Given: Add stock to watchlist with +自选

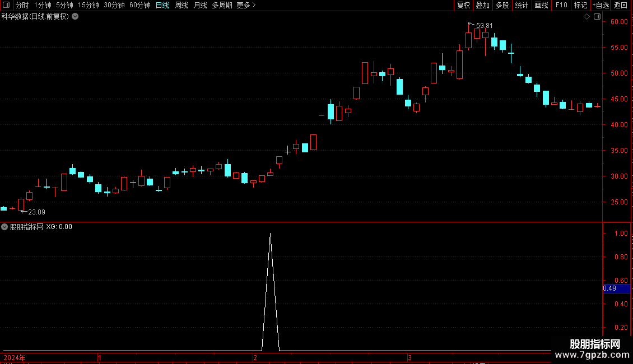Looking at the screenshot, I should point(601,5).
